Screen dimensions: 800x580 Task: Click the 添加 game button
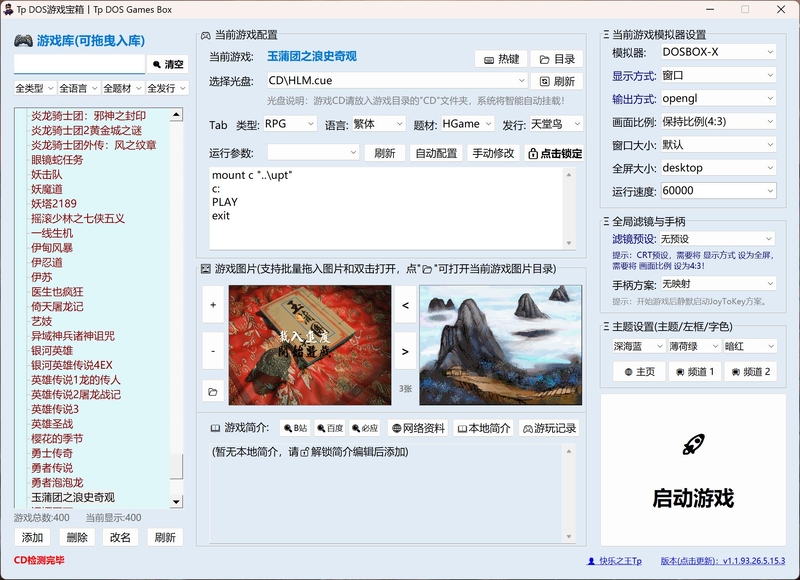(32, 538)
